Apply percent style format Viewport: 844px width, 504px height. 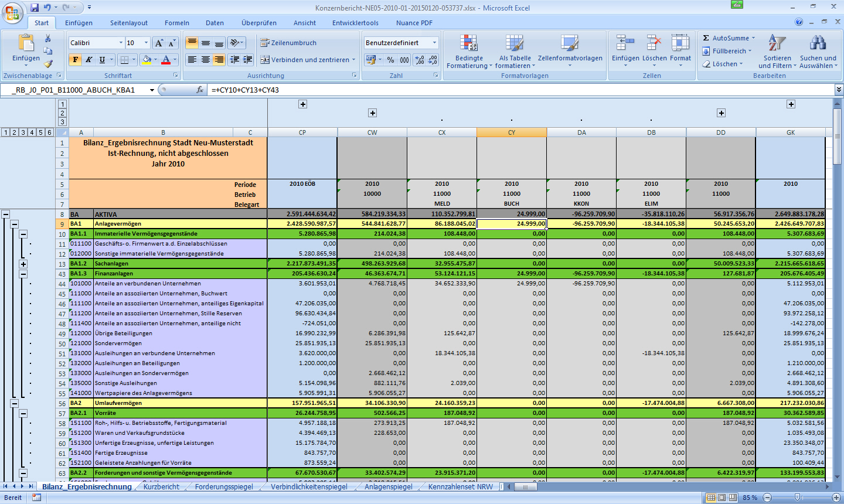tap(390, 60)
